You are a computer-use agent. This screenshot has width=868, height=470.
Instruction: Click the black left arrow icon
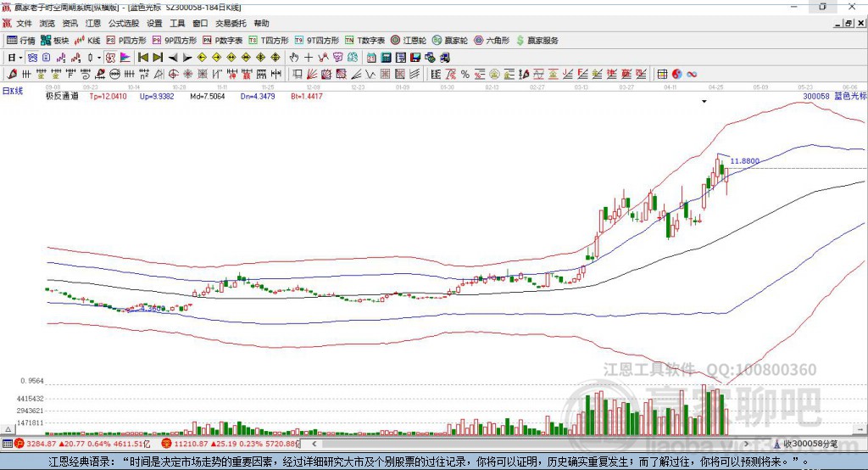(x=173, y=58)
